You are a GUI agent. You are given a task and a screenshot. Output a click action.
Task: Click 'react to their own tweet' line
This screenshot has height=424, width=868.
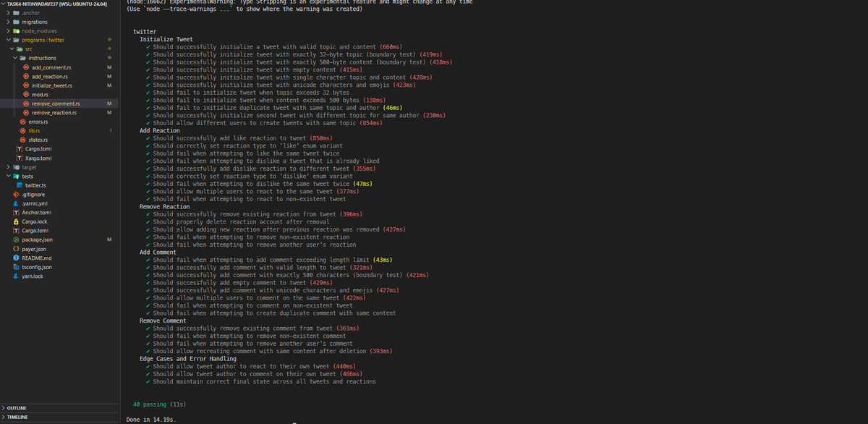(x=250, y=366)
